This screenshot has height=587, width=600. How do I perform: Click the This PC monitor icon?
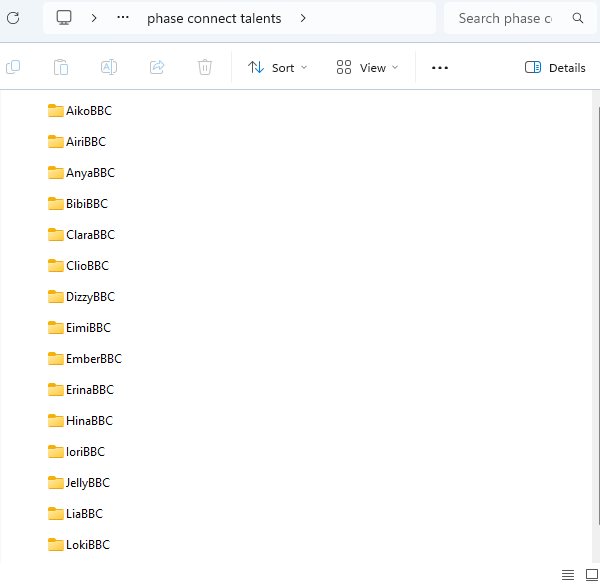coord(64,18)
